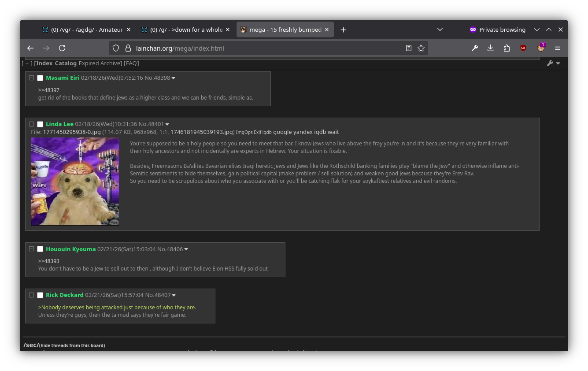
Task: Focus the address bar showing lainchan.org/mega/index.html
Action: click(268, 48)
